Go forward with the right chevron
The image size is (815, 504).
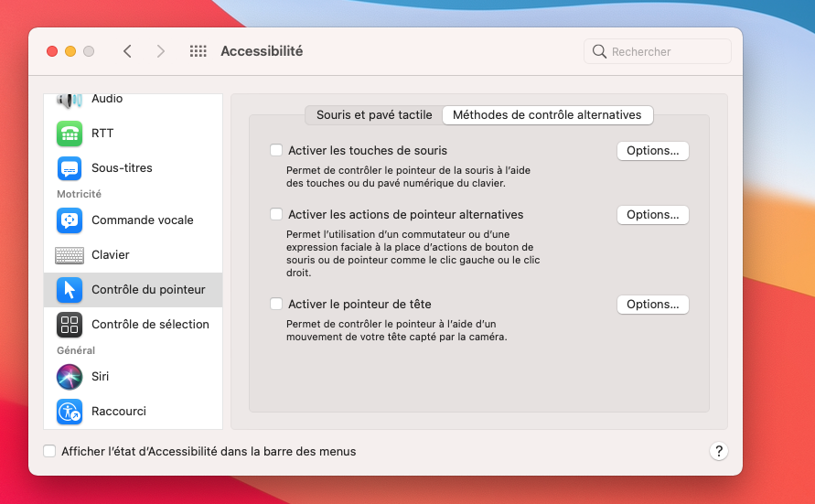(161, 51)
